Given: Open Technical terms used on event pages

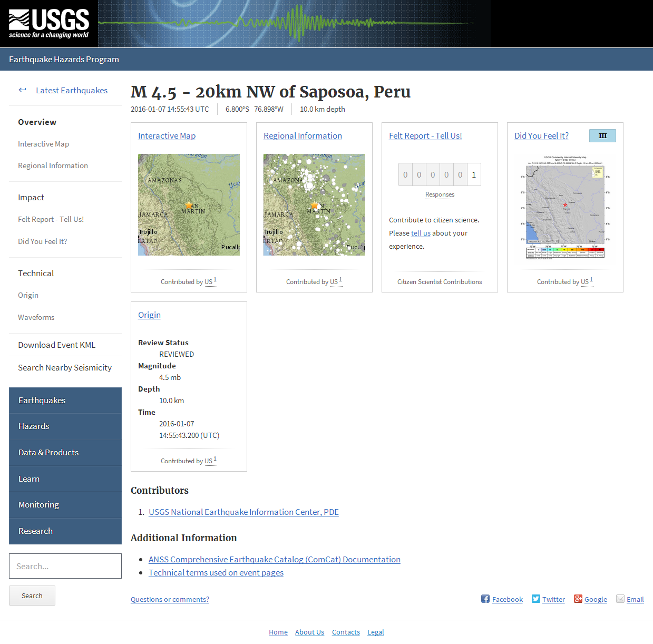Looking at the screenshot, I should pyautogui.click(x=216, y=572).
